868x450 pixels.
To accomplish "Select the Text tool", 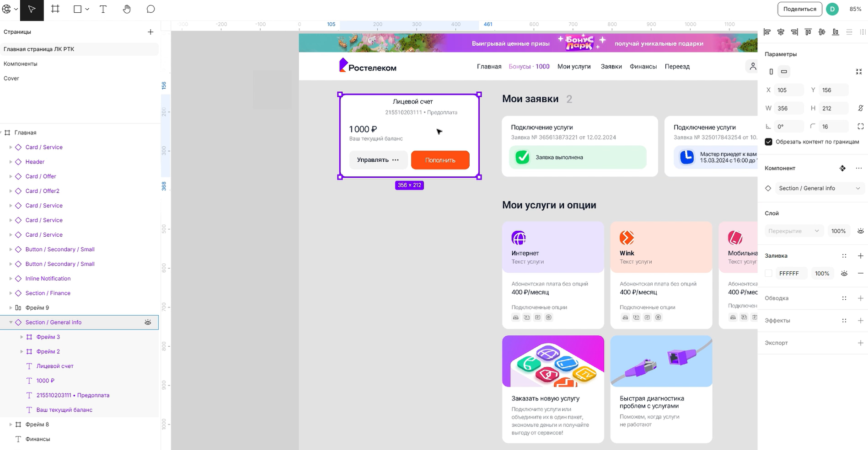I will point(103,9).
